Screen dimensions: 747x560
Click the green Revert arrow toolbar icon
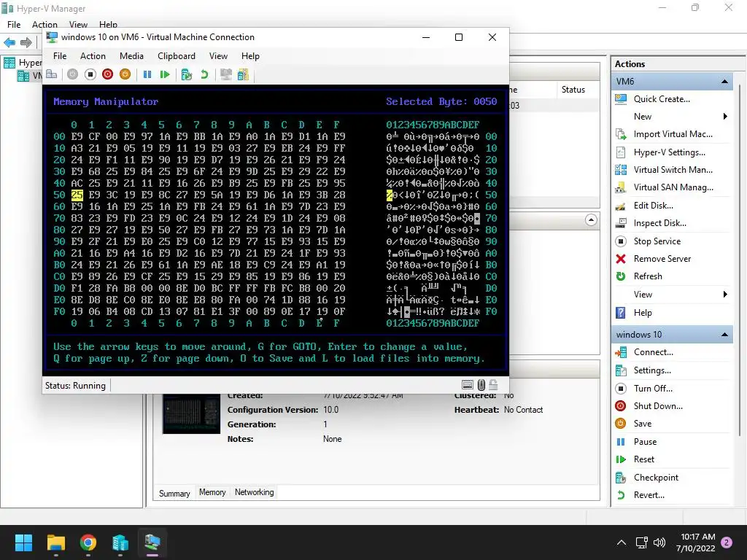[204, 74]
